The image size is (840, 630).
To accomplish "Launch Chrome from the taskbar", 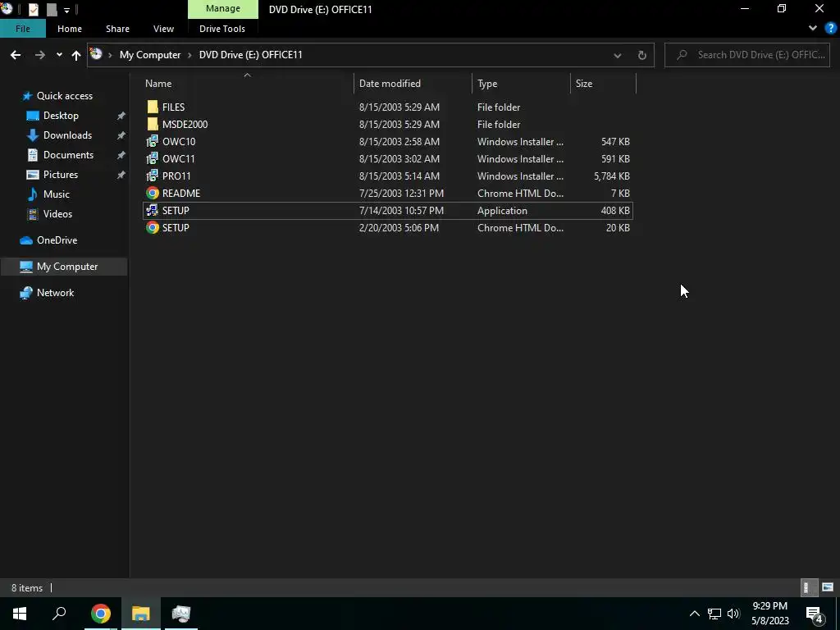I will 101,614.
